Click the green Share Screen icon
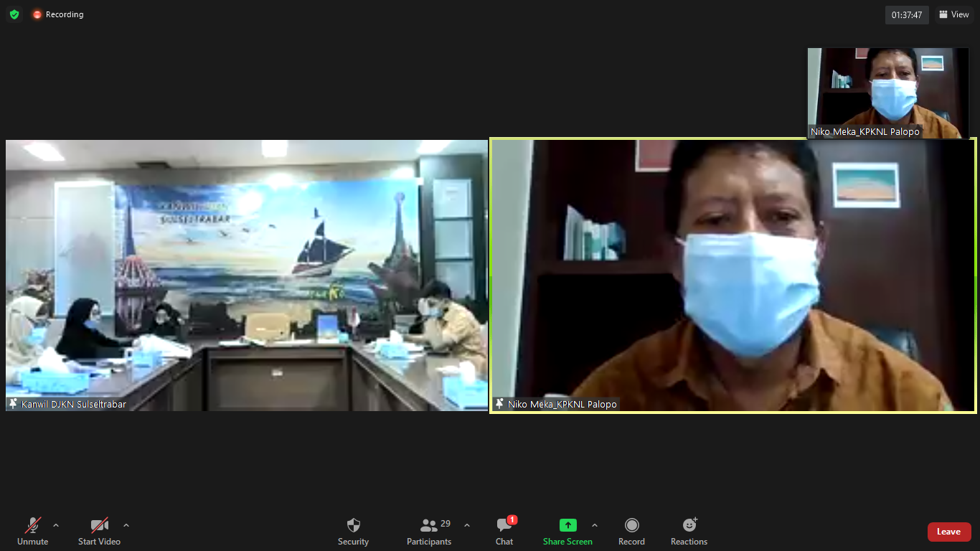 click(x=567, y=526)
